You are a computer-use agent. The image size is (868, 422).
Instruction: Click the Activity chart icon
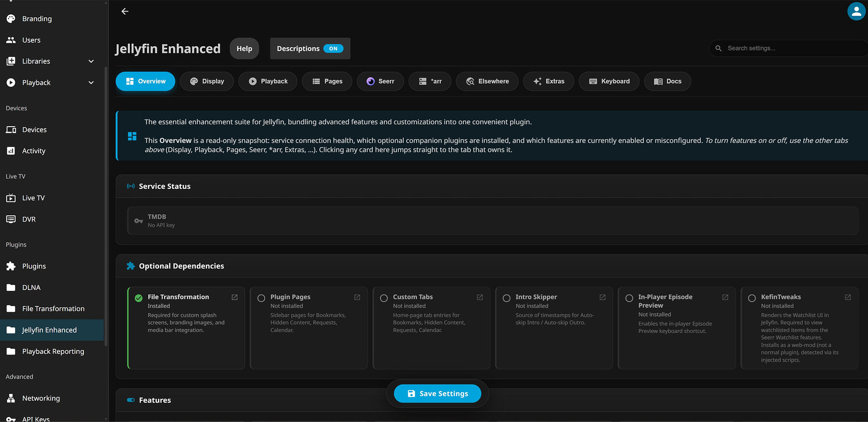pos(11,151)
